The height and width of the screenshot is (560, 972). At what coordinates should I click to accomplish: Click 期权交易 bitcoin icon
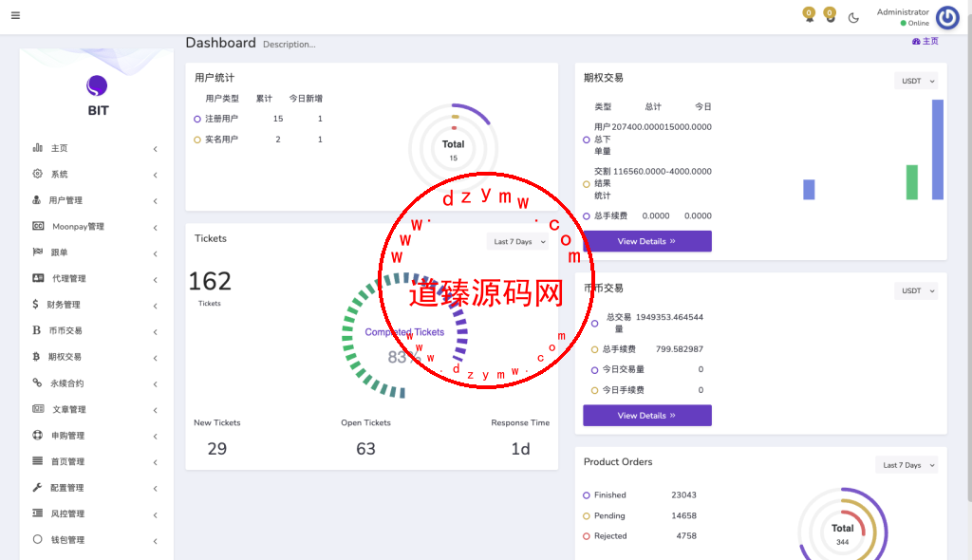(36, 357)
